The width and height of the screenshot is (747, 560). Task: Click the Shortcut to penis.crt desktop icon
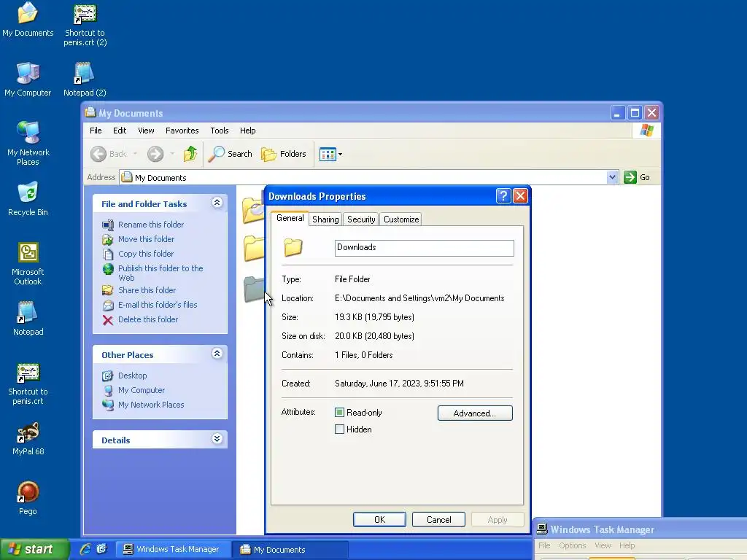click(x=28, y=384)
